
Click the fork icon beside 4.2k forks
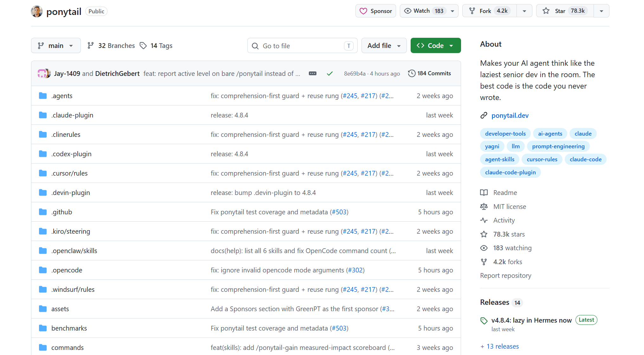484,262
